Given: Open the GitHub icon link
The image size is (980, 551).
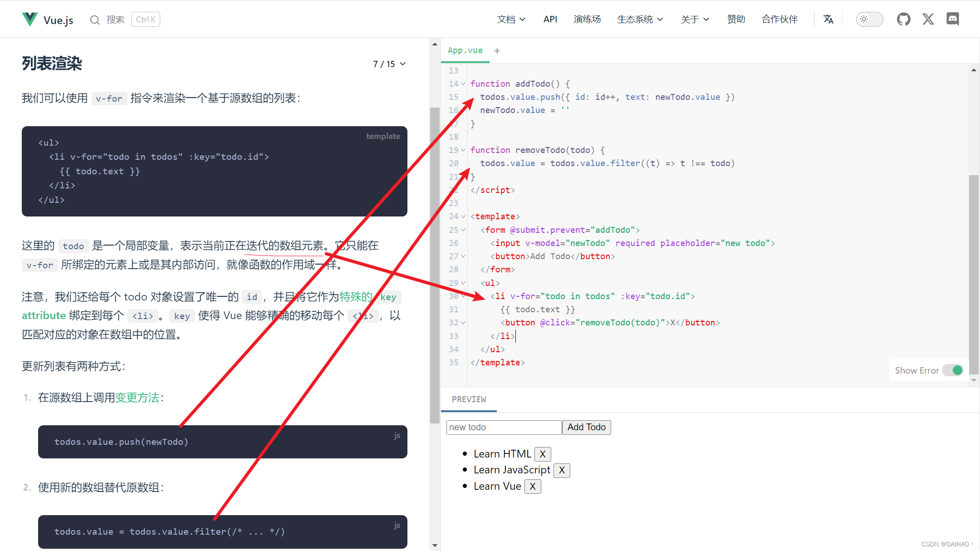Looking at the screenshot, I should [903, 19].
